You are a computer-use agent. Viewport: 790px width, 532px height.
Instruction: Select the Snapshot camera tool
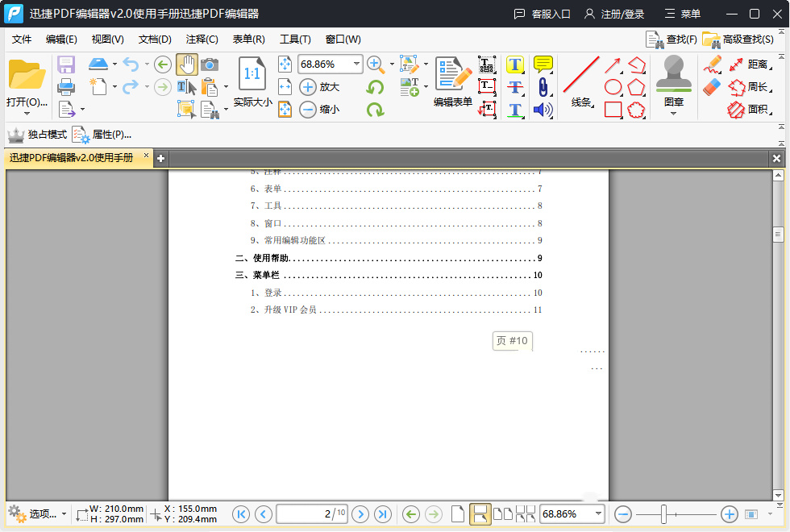tap(210, 64)
